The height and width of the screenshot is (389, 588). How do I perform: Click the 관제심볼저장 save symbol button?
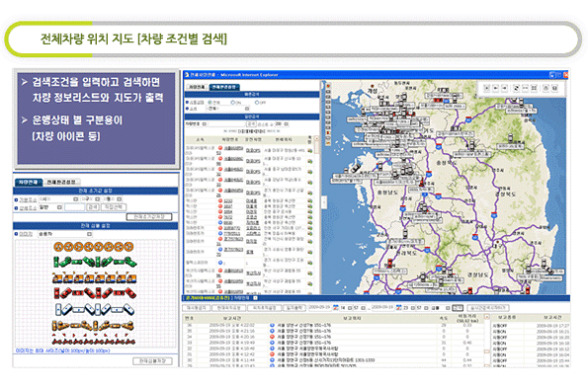pyautogui.click(x=152, y=361)
